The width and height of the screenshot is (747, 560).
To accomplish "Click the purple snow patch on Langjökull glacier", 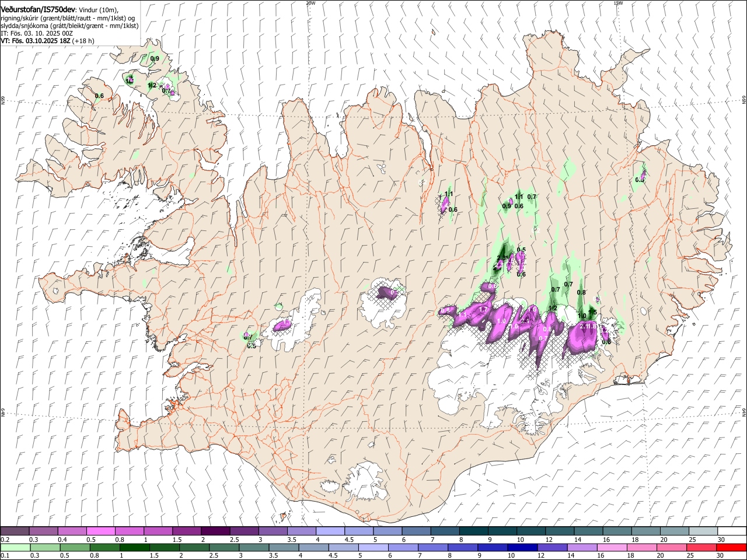I will pos(283,325).
